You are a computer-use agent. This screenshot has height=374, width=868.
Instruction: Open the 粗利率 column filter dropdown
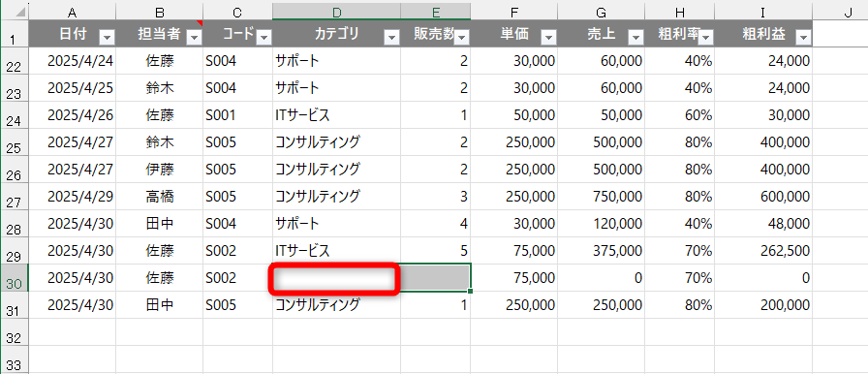(706, 37)
